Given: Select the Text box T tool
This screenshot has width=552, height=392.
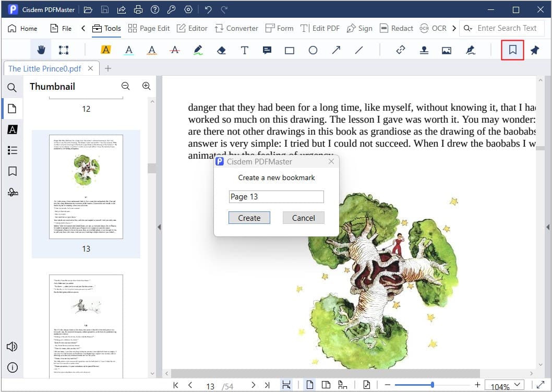Looking at the screenshot, I should (244, 50).
